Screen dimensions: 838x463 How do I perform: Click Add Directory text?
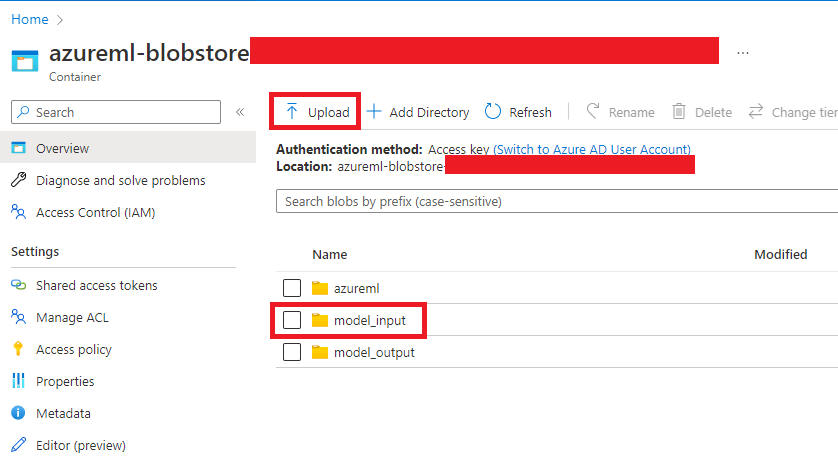[x=429, y=112]
